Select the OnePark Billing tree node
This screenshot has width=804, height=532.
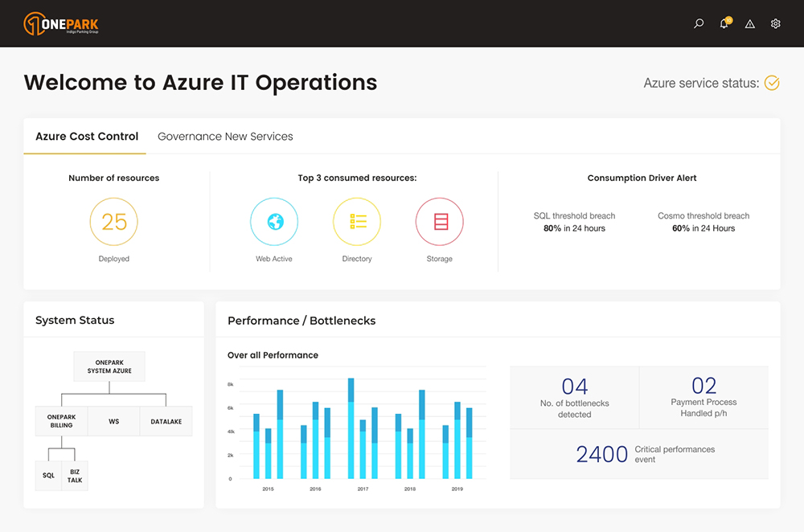click(61, 421)
